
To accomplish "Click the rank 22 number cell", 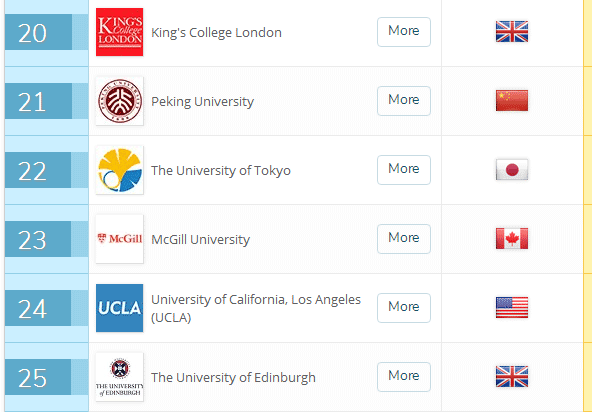I will [38, 170].
